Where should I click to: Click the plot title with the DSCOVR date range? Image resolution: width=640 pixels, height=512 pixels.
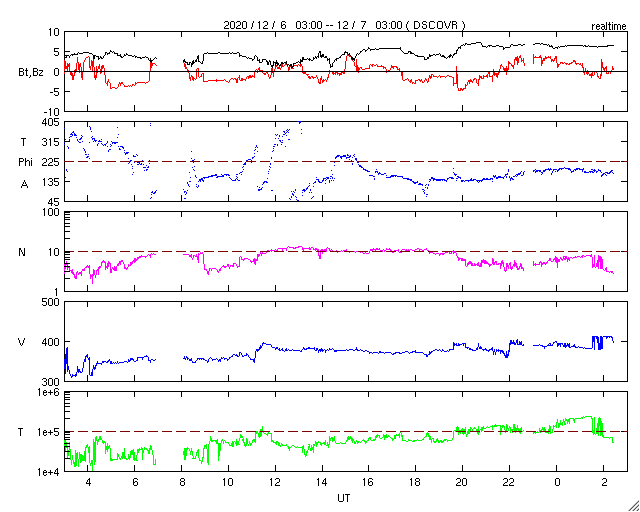tap(344, 25)
